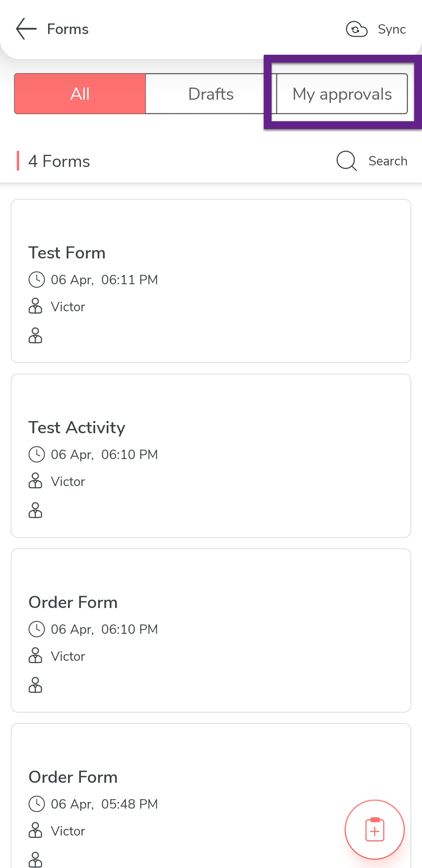This screenshot has height=868, width=422.
Task: Open the Order Form from 05:48 PM
Action: [x=73, y=777]
